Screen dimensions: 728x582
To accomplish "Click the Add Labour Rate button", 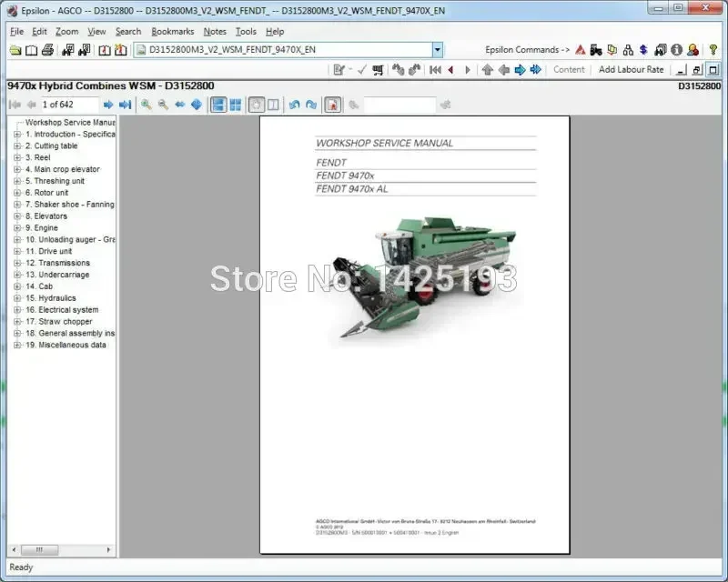I will [x=632, y=69].
